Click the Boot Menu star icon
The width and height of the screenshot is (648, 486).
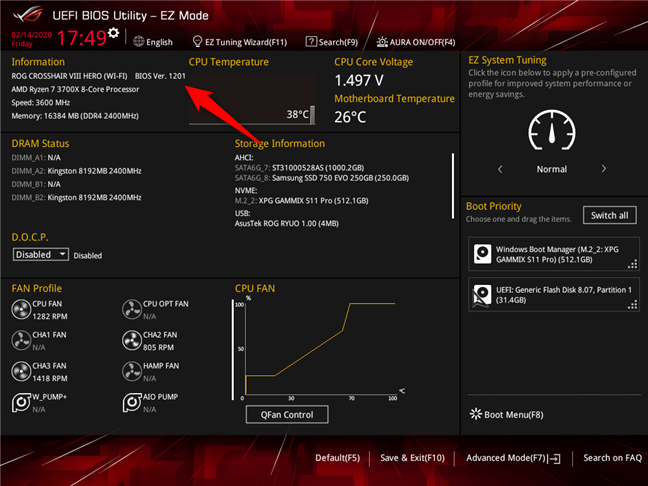(x=476, y=414)
